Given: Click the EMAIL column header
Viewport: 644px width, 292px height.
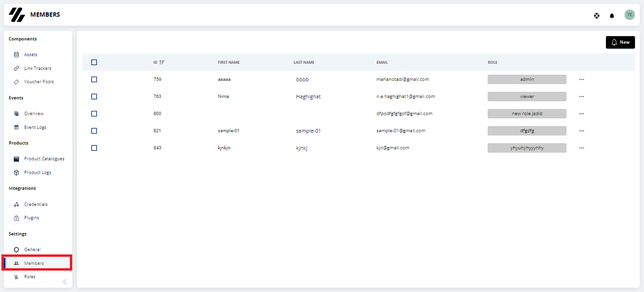Looking at the screenshot, I should click(x=382, y=63).
